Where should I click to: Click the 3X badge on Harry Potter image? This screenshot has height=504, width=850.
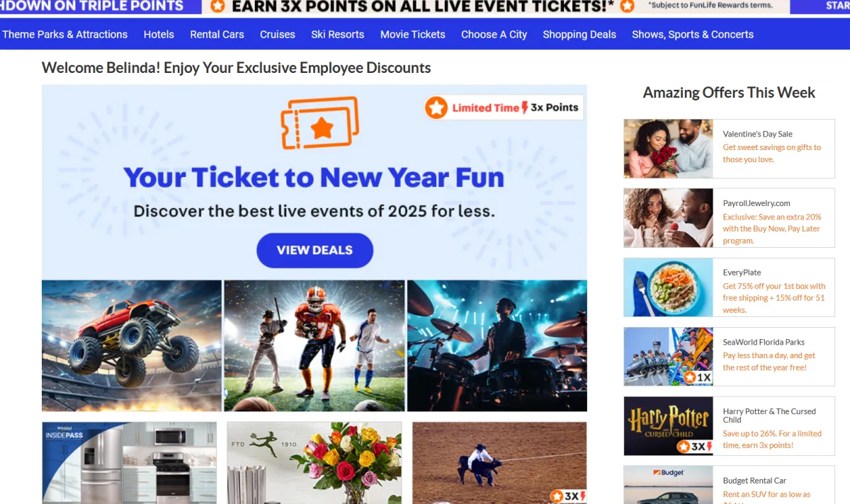[x=695, y=447]
